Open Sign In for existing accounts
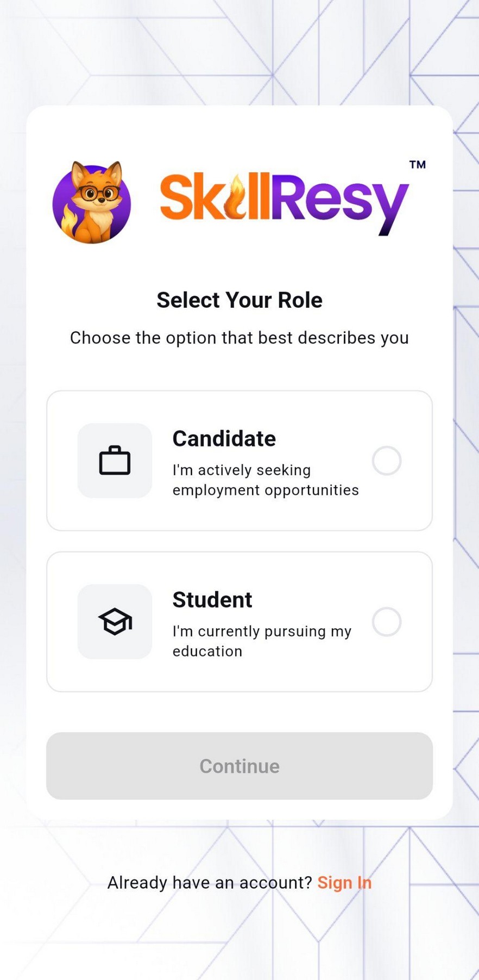This screenshot has width=479, height=980. (x=345, y=882)
